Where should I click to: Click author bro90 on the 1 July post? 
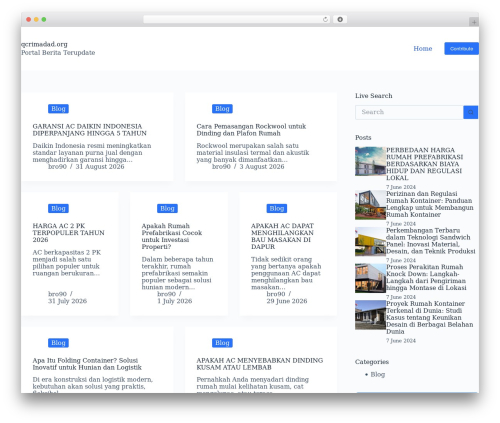pyautogui.click(x=166, y=294)
